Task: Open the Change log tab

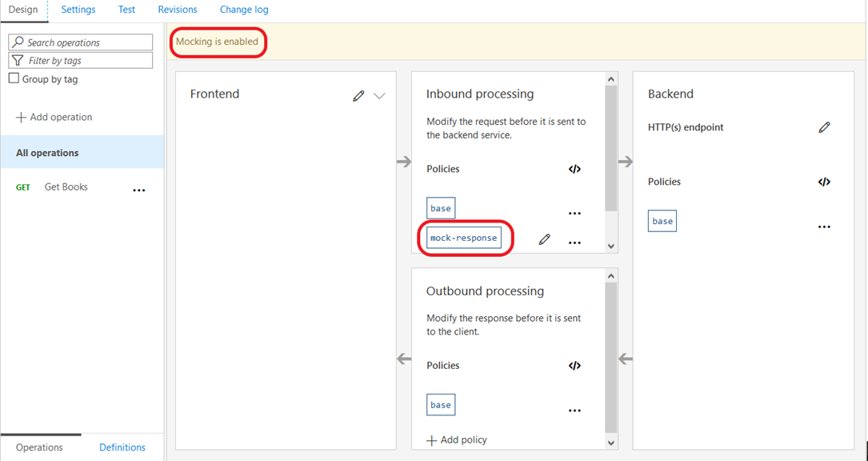Action: coord(244,10)
